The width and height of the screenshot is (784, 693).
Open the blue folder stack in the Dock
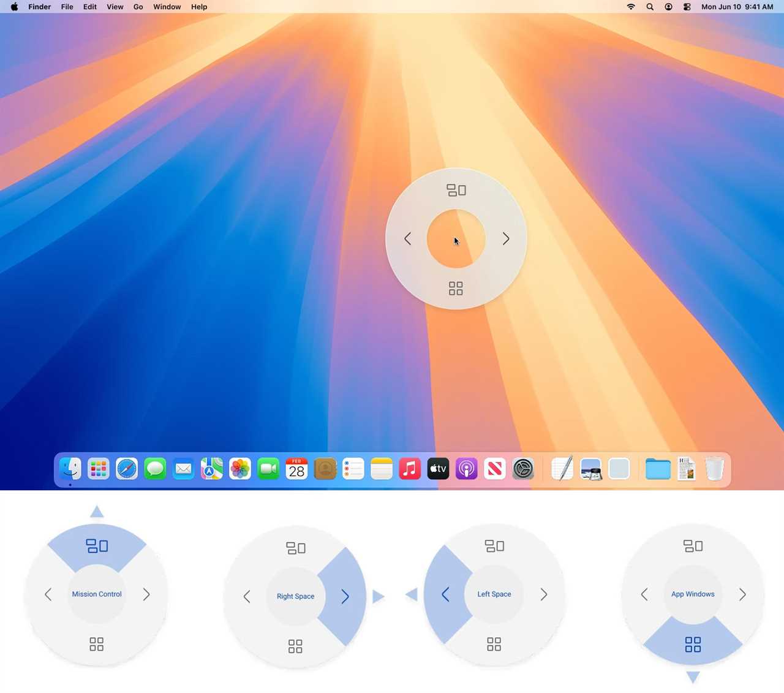658,469
